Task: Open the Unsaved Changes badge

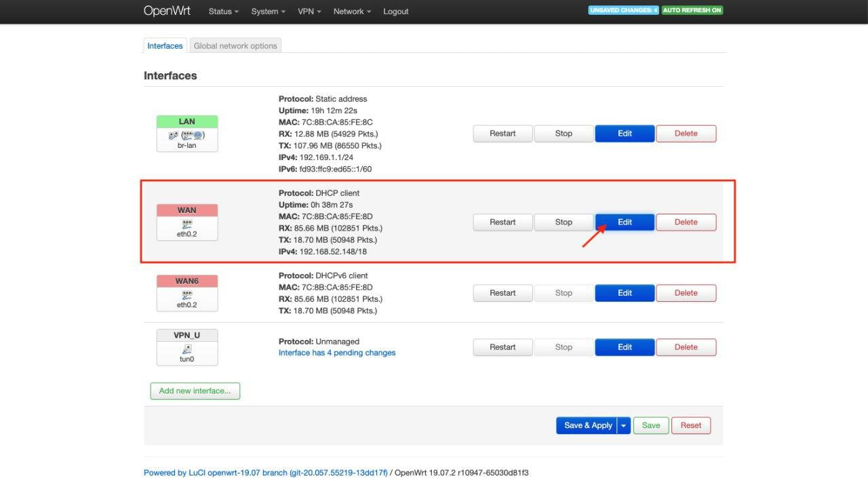Action: [623, 10]
